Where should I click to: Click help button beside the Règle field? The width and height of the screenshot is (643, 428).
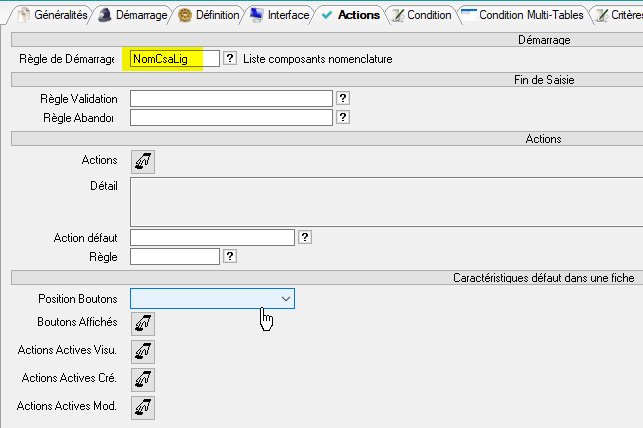[230, 257]
